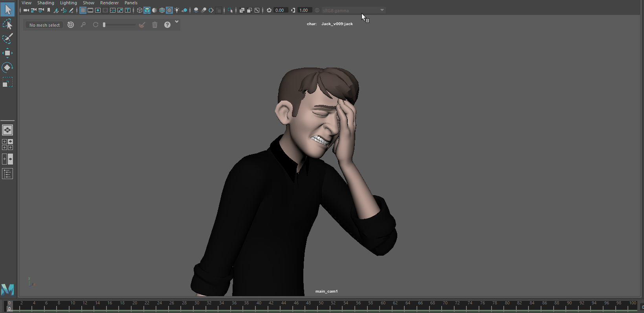
Task: Click the No mesh select button
Action: coord(44,25)
